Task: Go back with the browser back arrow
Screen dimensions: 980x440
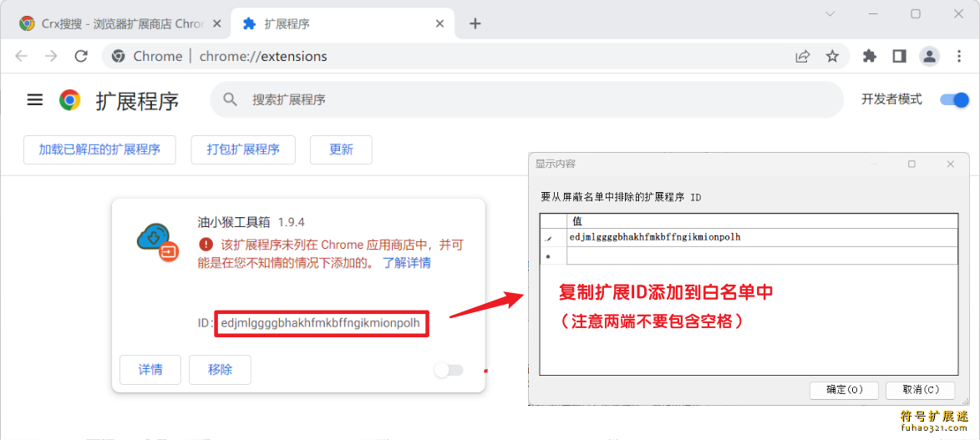Action: click(x=22, y=56)
